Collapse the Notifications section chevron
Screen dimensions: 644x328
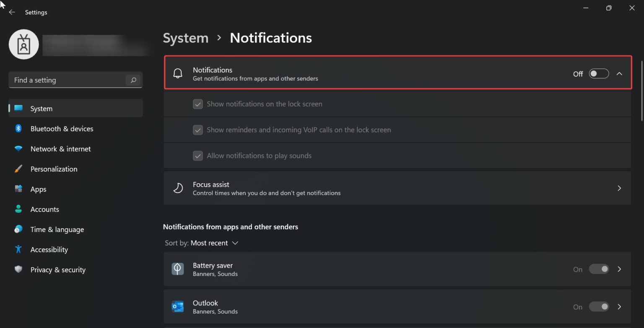click(x=619, y=73)
